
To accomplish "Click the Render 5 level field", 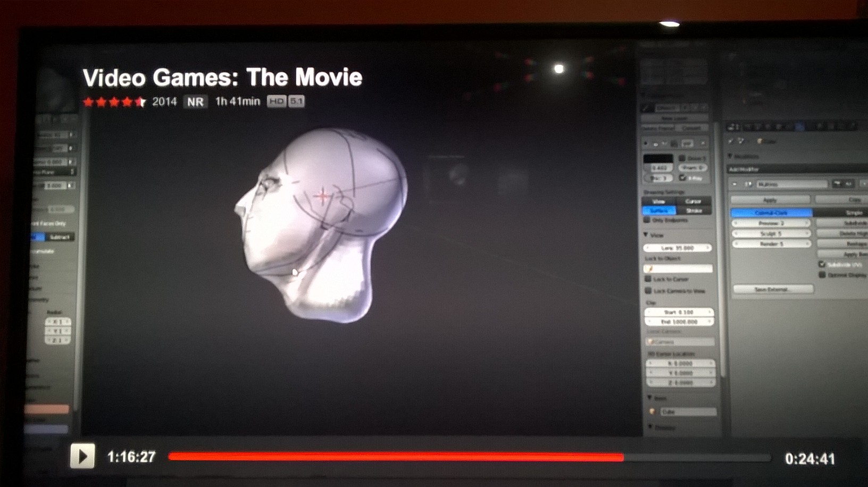I will 771,244.
